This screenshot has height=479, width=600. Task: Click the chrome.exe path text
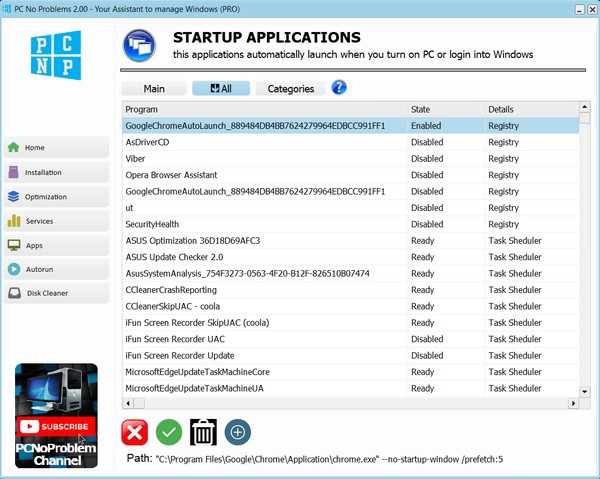[329, 459]
